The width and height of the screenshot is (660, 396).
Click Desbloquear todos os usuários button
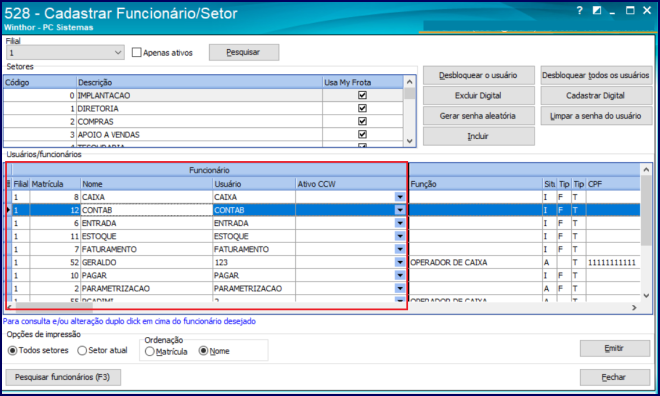pos(596,75)
